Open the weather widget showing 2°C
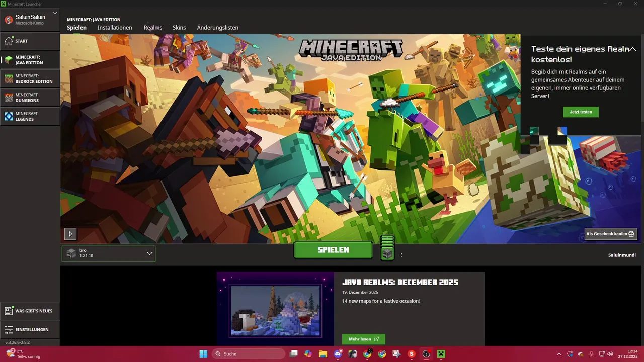 click(22, 354)
